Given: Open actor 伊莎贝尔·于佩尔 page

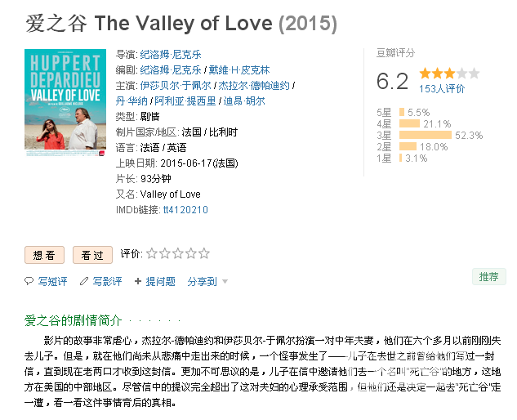Looking at the screenshot, I should pos(176,86).
